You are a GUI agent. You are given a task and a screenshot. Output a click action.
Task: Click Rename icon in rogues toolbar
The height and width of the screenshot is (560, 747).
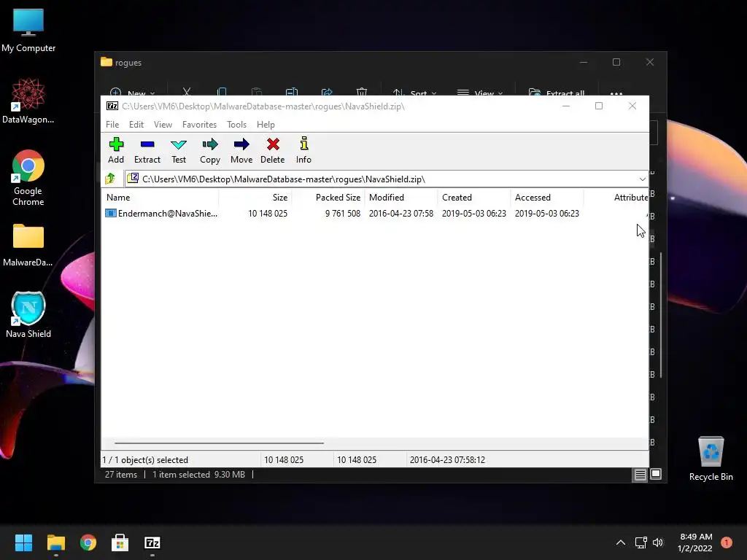pos(292,92)
